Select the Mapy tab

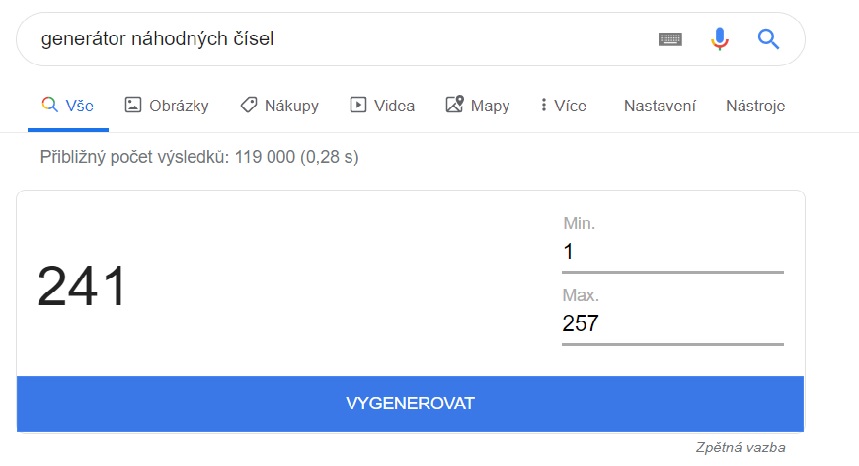(477, 105)
